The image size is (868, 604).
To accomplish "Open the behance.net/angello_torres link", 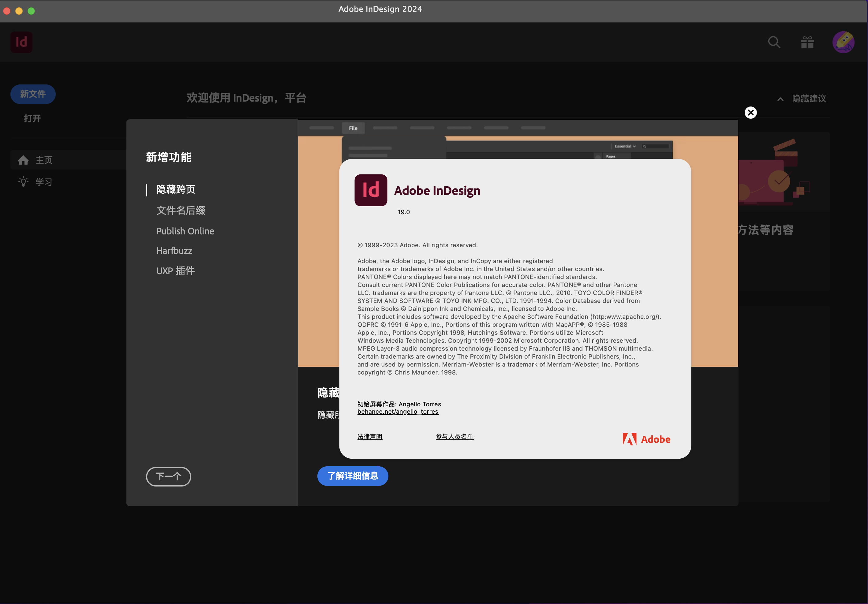I will [398, 412].
